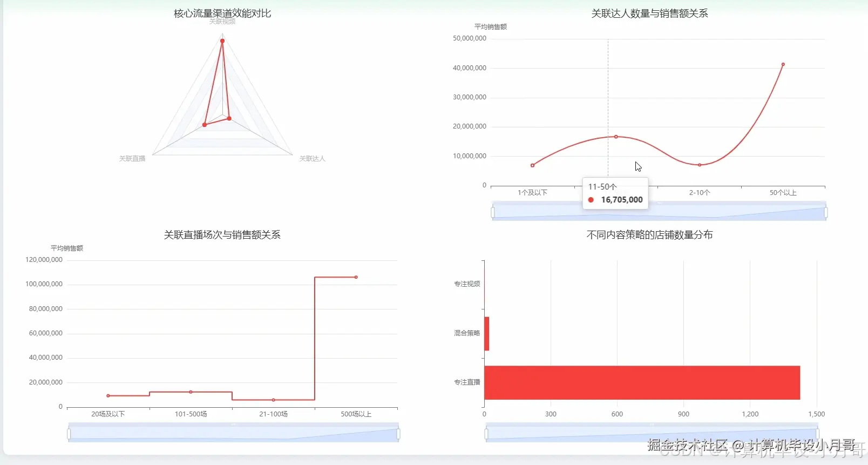
Task: Grab left handle of 关联直播场次 chart zoom slider
Action: [69, 434]
